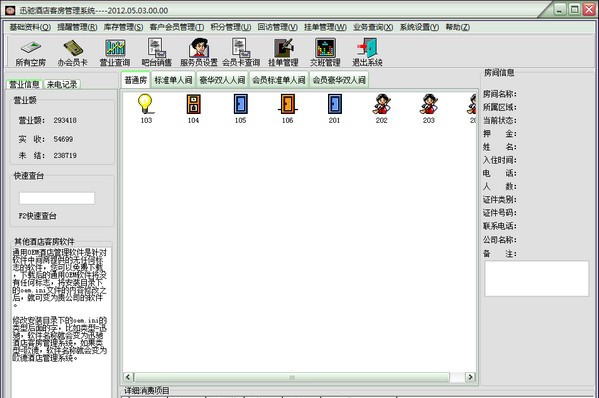Switch to the 会员豪华双人间 tab
Screen dimensions: 599x398
coord(339,80)
